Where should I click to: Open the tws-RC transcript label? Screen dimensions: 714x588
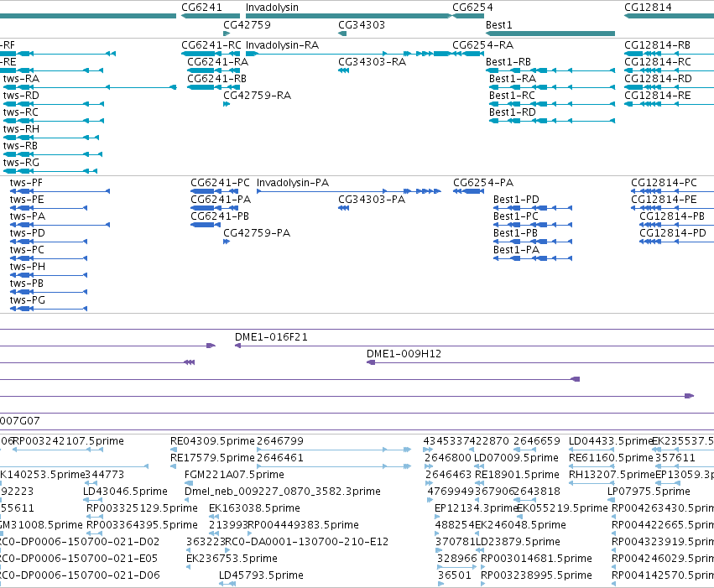pos(20,112)
